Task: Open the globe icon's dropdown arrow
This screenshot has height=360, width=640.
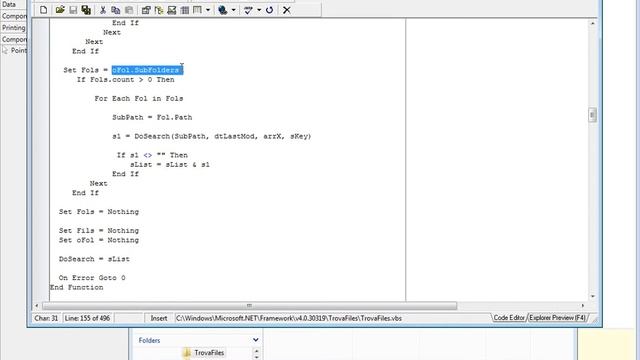Action: pos(233,10)
